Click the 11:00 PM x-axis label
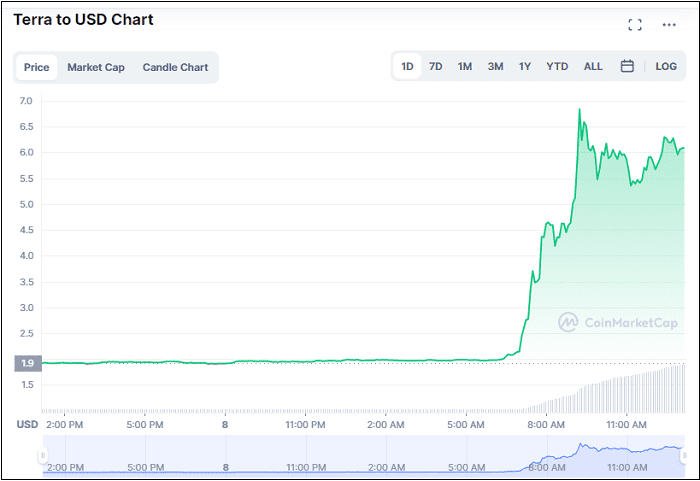 (305, 425)
